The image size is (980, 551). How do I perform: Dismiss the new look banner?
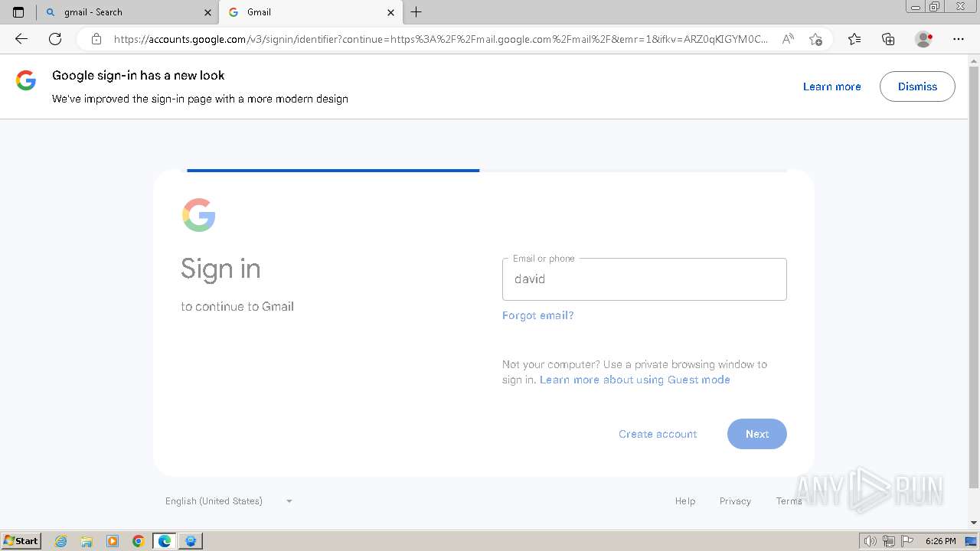pos(917,86)
